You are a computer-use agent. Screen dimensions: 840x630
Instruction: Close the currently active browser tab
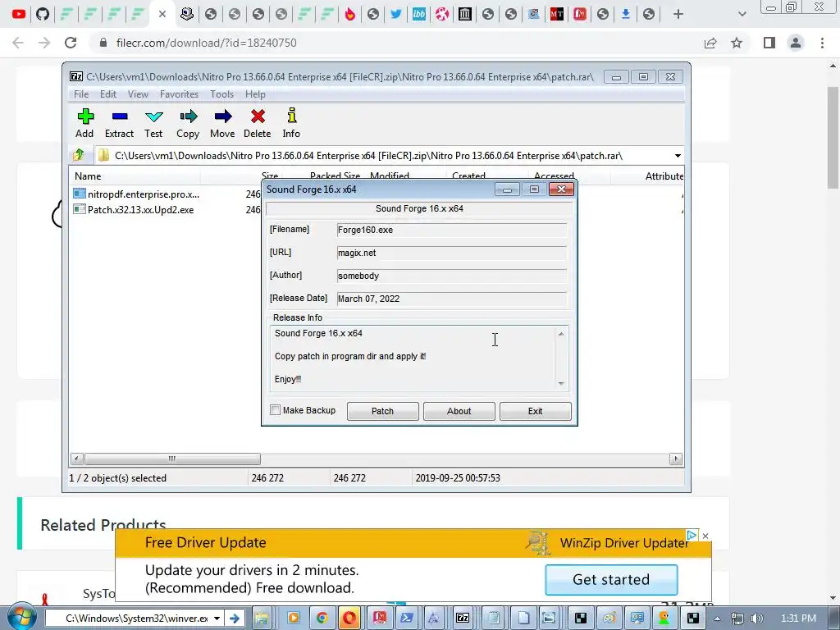pyautogui.click(x=162, y=14)
